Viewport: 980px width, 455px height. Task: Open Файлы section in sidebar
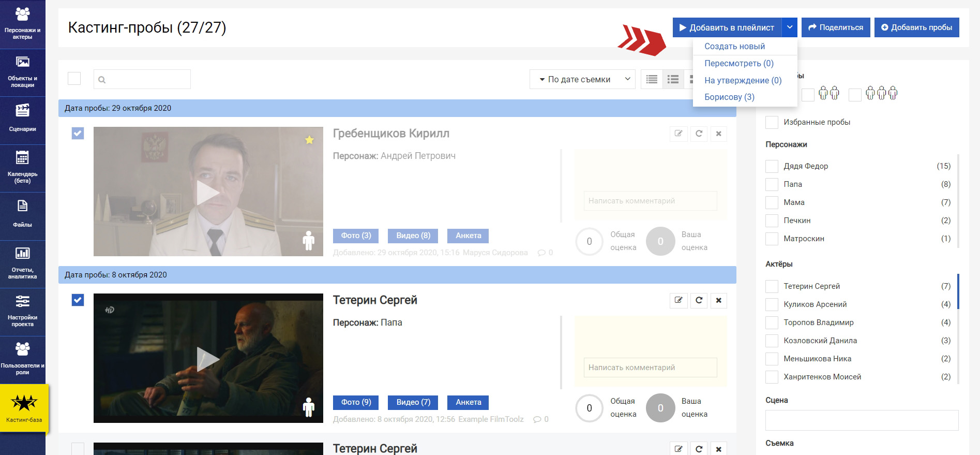point(22,216)
